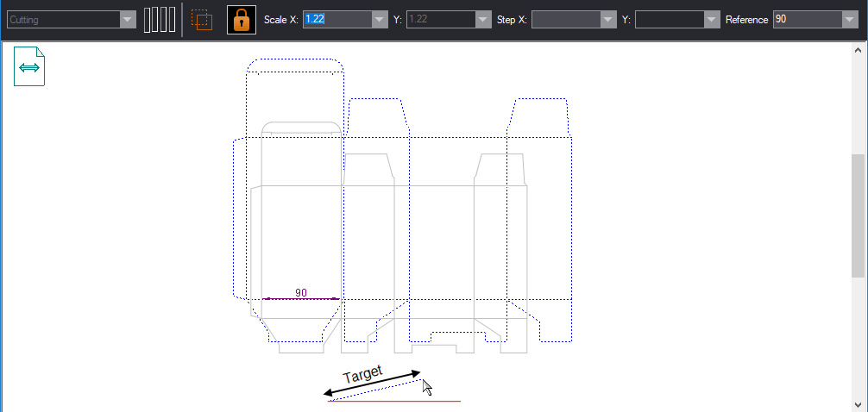Open the Step X dropdown arrow
This screenshot has width=868, height=412.
pyautogui.click(x=608, y=19)
